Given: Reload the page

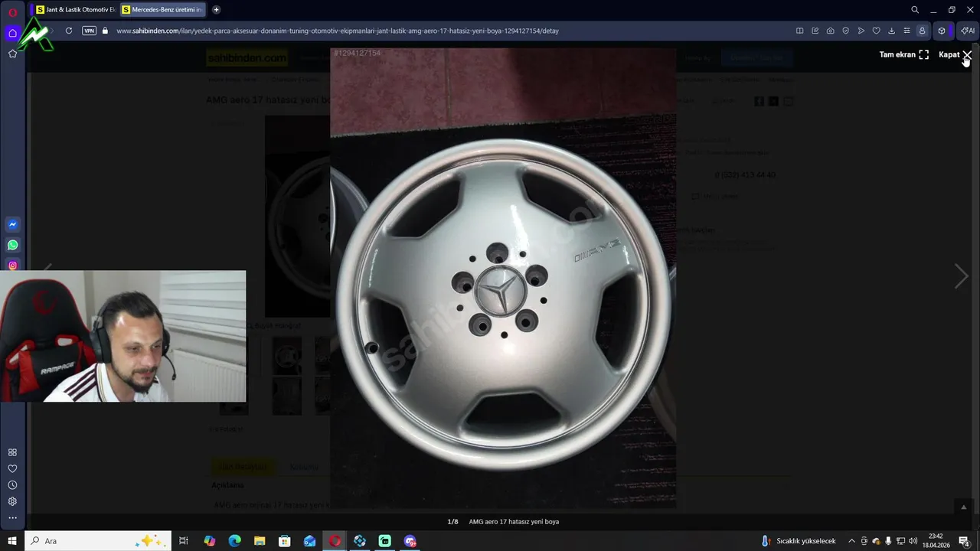Looking at the screenshot, I should (x=69, y=31).
